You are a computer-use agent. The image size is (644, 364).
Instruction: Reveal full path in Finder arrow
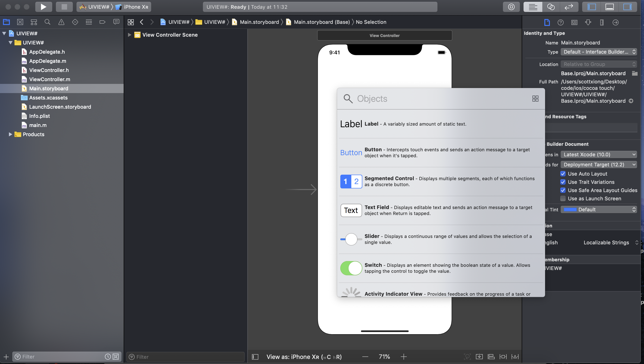pyautogui.click(x=631, y=101)
